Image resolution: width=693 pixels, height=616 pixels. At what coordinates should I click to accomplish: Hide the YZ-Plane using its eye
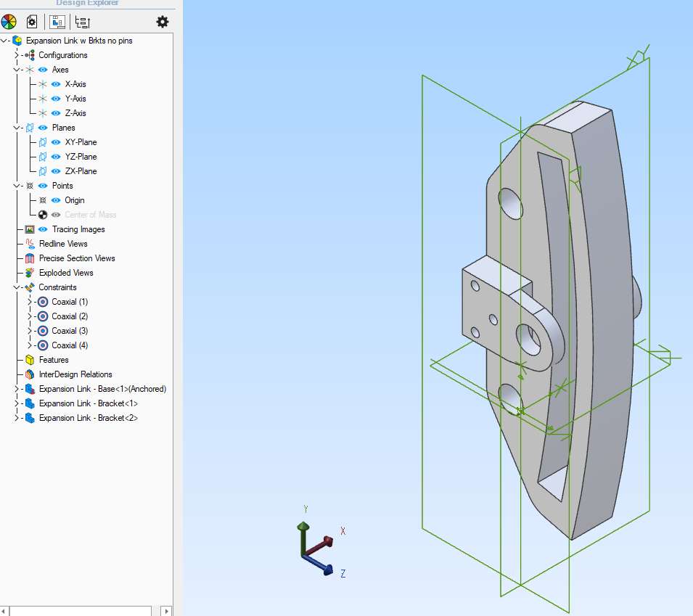coord(56,157)
